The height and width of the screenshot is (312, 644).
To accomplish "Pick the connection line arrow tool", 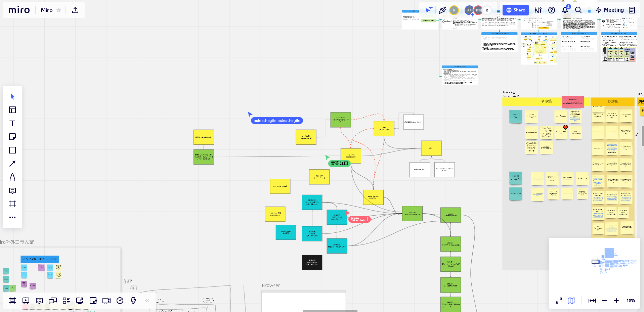I will point(12,164).
